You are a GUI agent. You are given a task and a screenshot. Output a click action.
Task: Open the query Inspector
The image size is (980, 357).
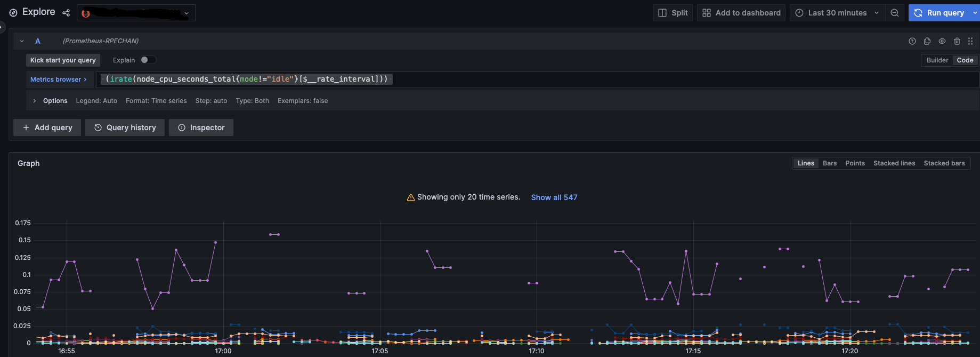coord(201,128)
